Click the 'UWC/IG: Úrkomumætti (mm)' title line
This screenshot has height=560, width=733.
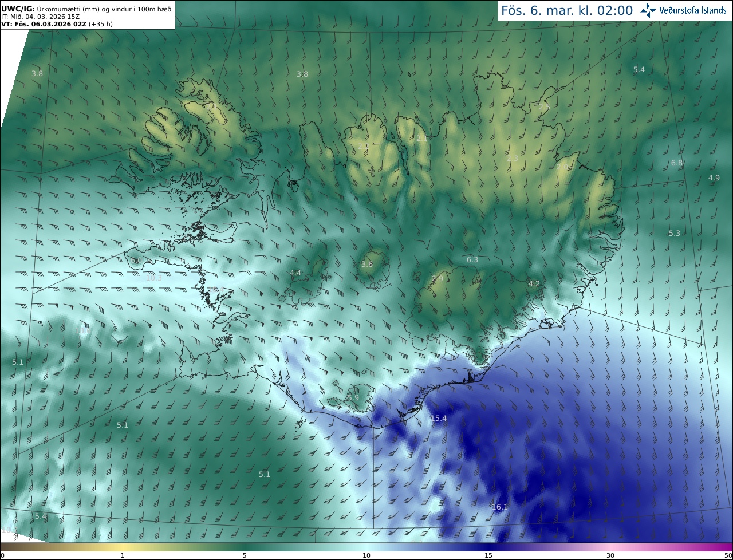[86, 9]
